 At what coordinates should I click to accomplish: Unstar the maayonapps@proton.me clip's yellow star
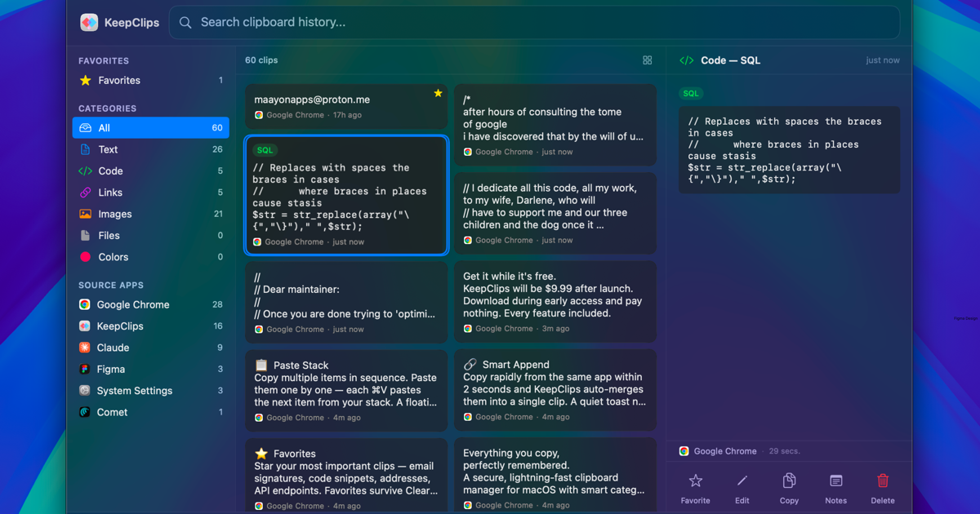click(x=438, y=93)
